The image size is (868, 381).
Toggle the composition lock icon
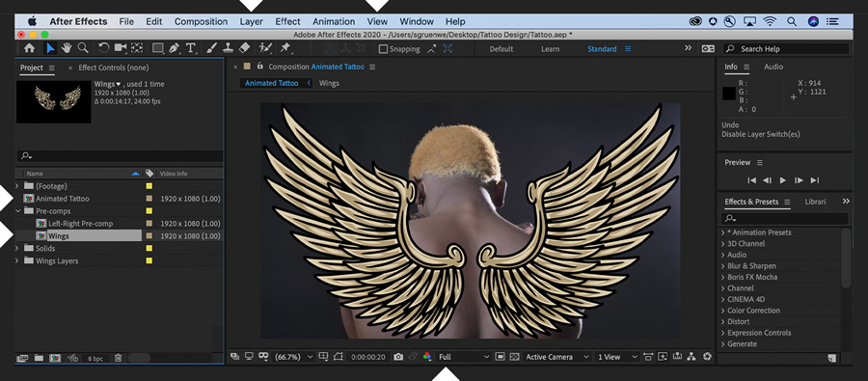(x=259, y=66)
